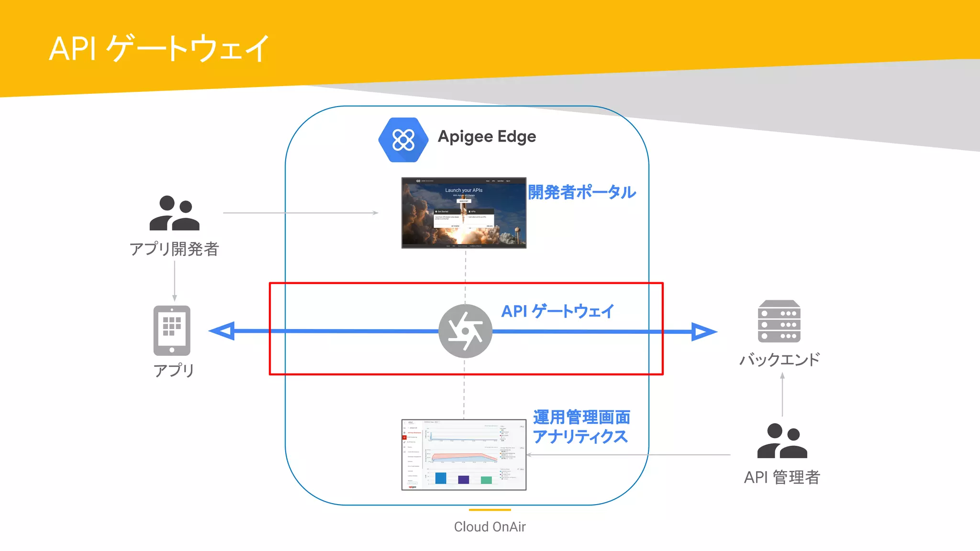Select the gray API gateway circle icon
980x551 pixels.
coord(465,331)
